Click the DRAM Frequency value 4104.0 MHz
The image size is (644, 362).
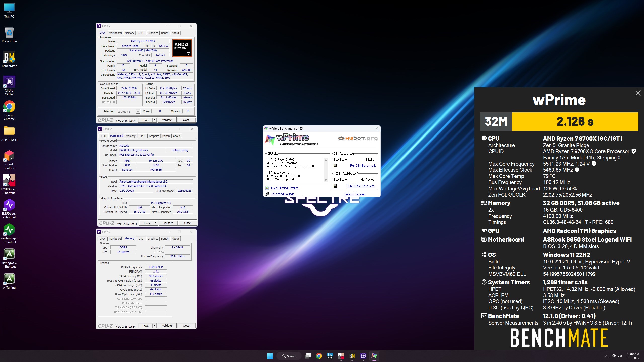coord(156,267)
